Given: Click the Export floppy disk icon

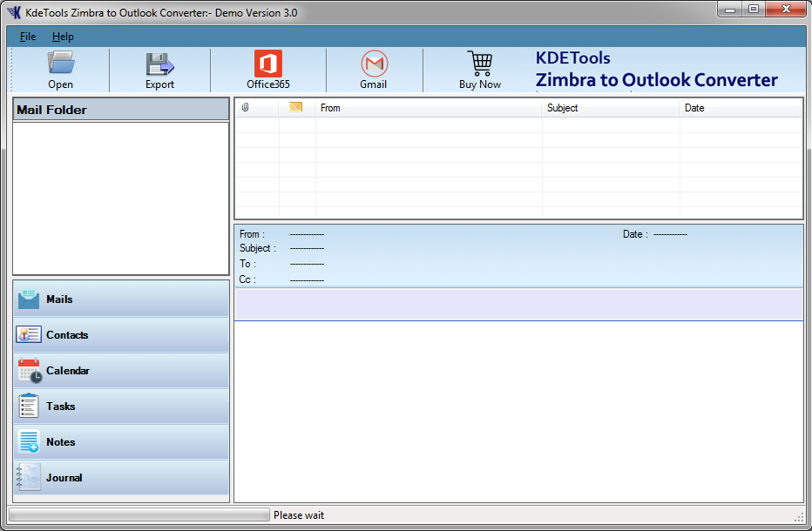Looking at the screenshot, I should (159, 64).
